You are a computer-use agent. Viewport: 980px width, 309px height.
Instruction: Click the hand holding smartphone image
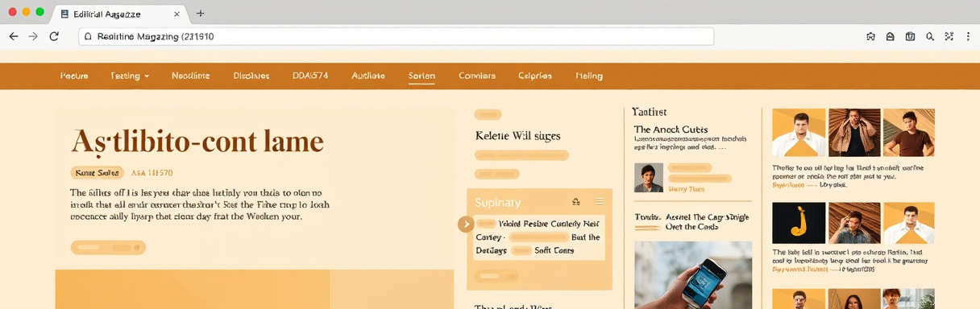point(693,274)
